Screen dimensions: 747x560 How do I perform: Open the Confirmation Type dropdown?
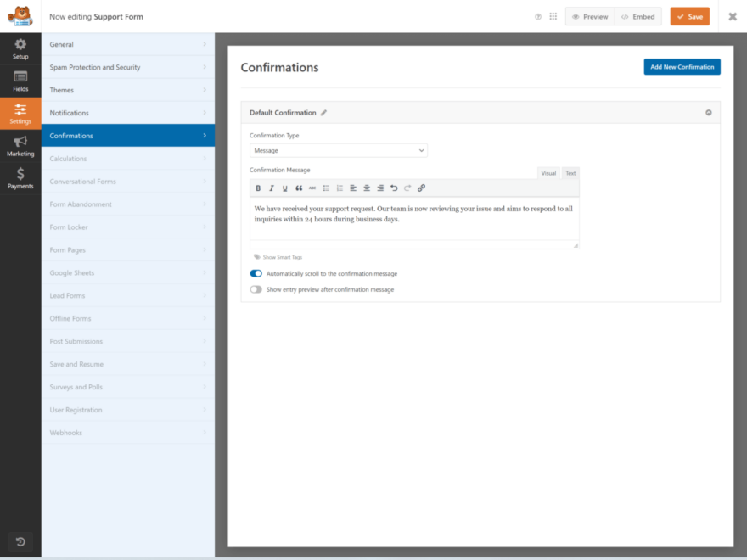338,149
